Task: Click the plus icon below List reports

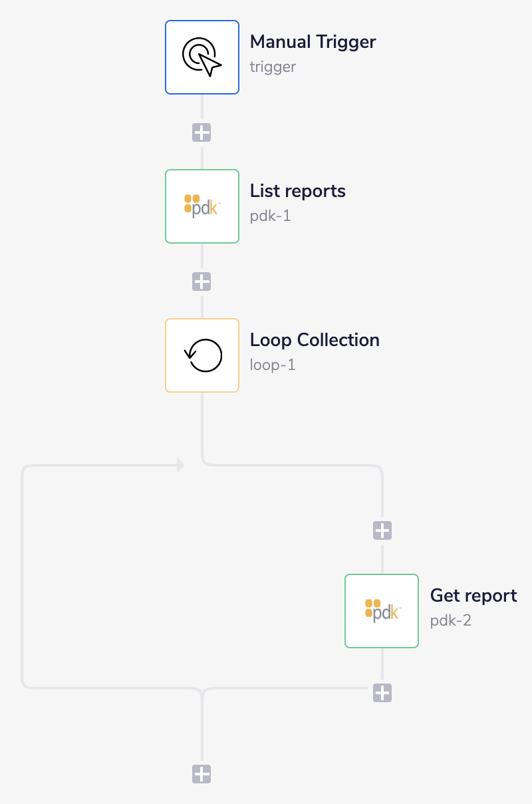Action: pyautogui.click(x=201, y=281)
